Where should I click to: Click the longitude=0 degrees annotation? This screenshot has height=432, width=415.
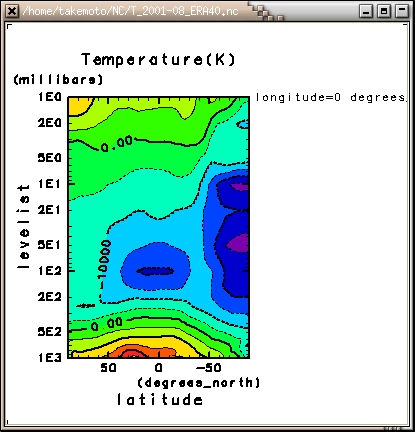coord(331,97)
